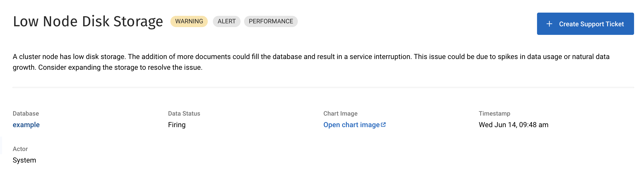Click the Database field label

(26, 113)
